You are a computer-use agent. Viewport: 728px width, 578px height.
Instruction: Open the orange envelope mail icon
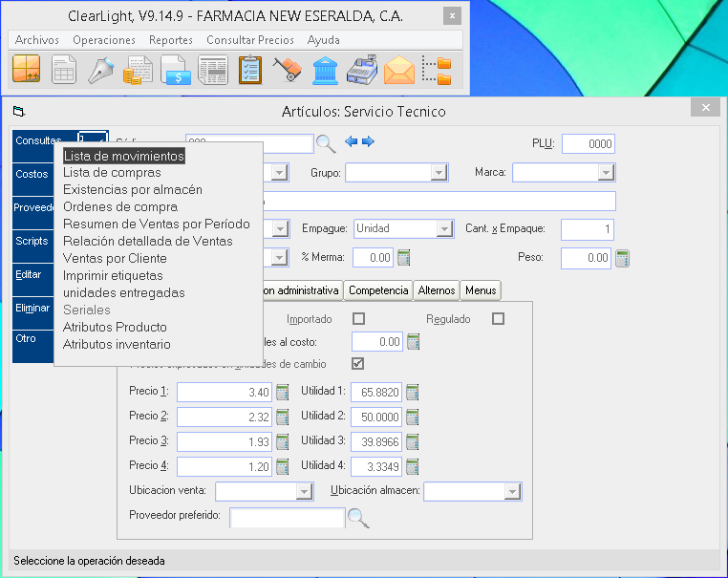pyautogui.click(x=399, y=71)
